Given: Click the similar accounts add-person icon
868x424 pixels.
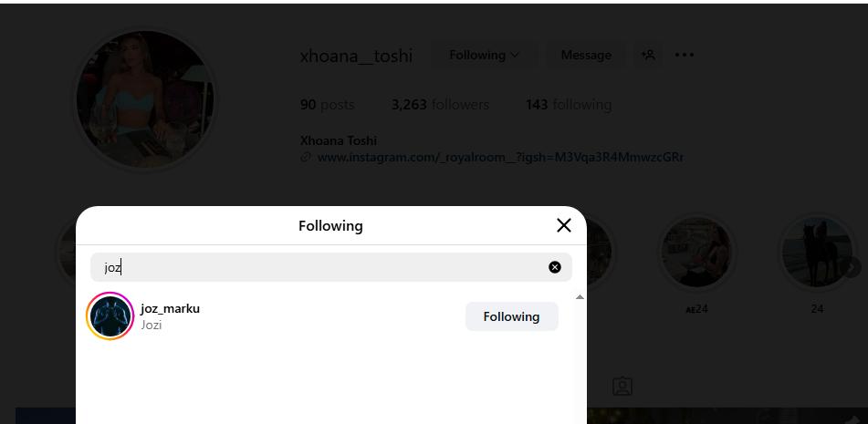Looking at the screenshot, I should (x=648, y=55).
